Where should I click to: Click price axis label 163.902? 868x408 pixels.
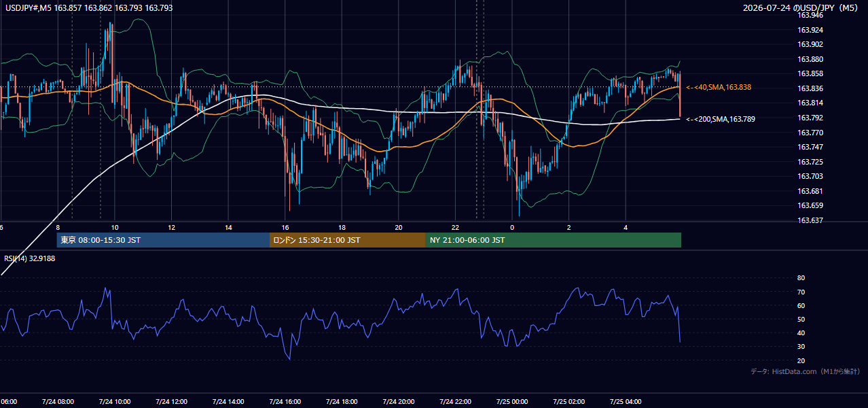(811, 44)
